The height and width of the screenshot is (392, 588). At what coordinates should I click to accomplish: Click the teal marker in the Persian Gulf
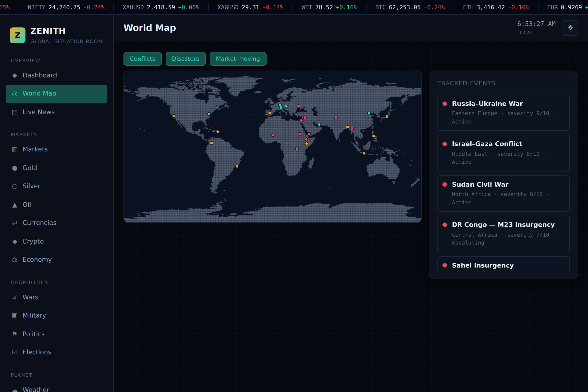click(x=319, y=124)
